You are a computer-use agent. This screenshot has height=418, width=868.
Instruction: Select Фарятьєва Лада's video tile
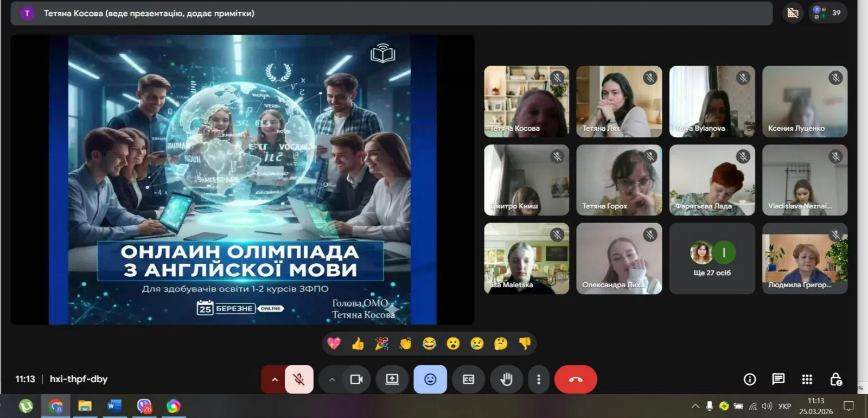tap(712, 180)
